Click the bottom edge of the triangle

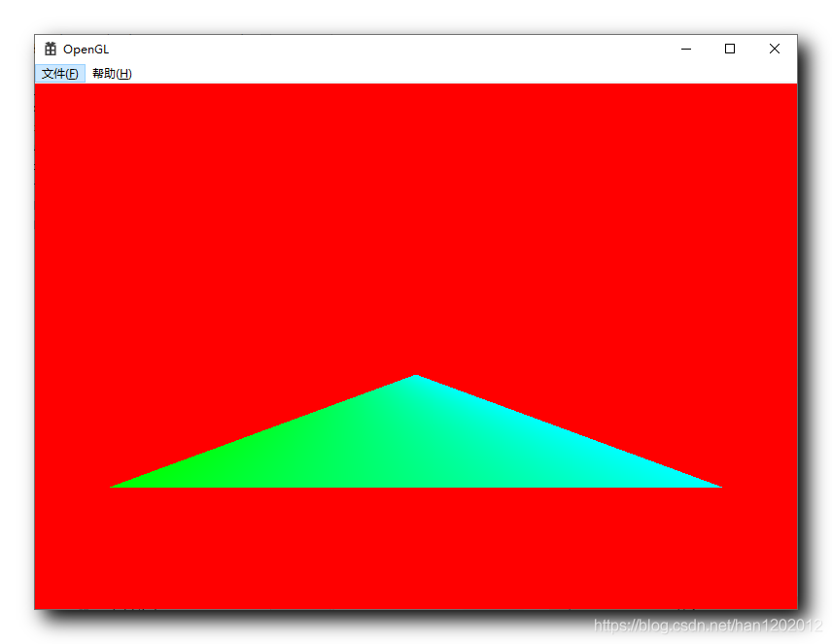click(416, 484)
